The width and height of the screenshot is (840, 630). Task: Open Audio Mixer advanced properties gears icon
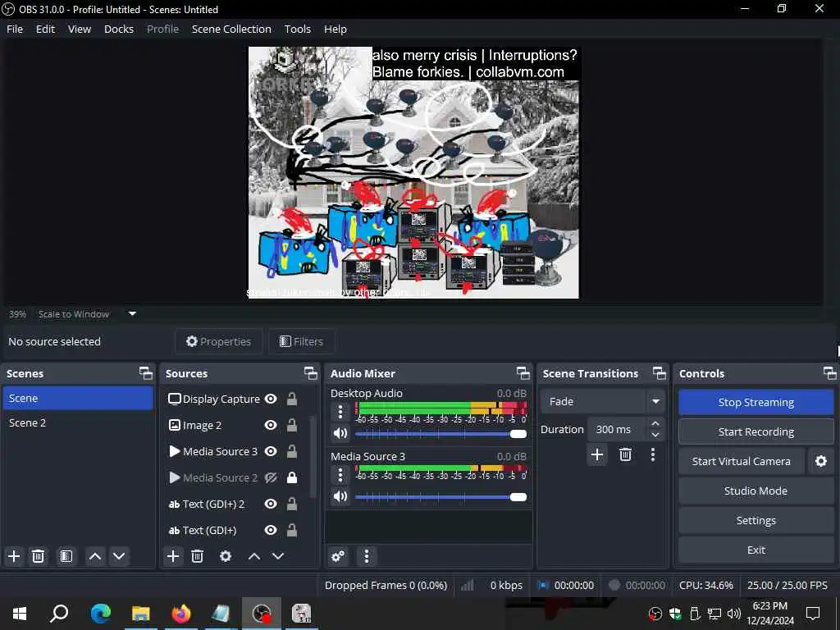[x=338, y=556]
